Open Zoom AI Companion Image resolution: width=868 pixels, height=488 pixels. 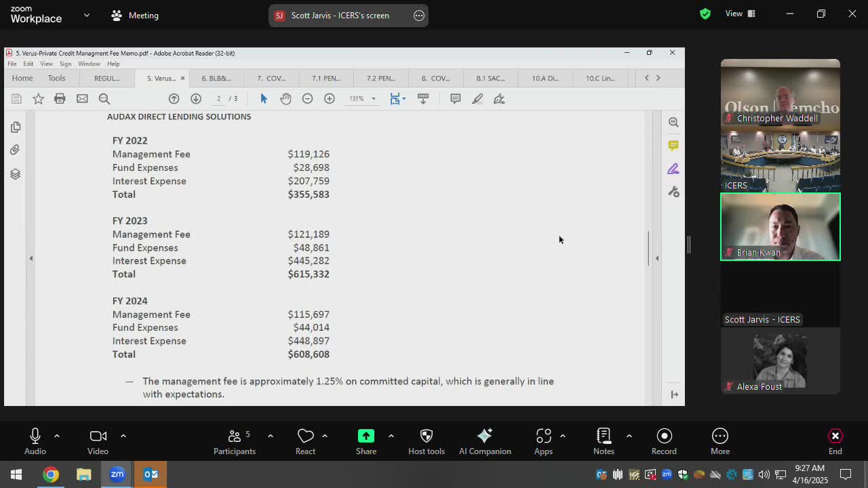pos(484,441)
